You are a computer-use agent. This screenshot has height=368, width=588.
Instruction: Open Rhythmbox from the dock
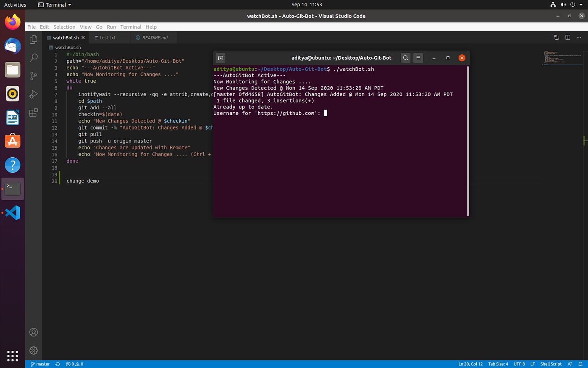point(13,93)
